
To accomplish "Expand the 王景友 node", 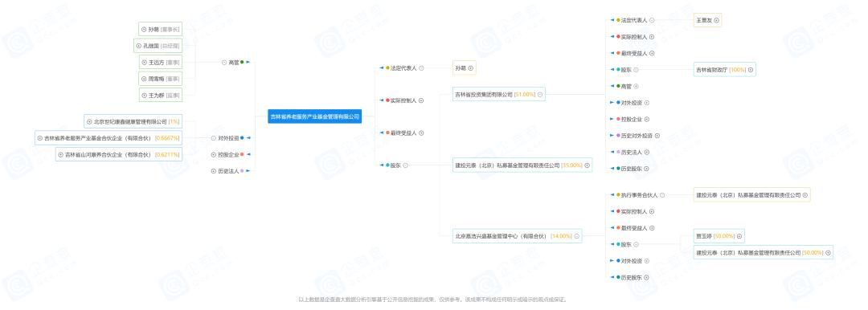I will coord(717,21).
